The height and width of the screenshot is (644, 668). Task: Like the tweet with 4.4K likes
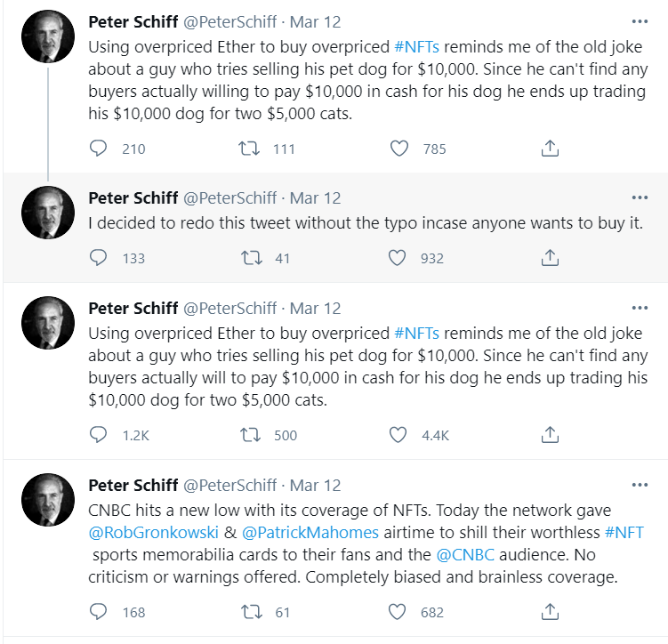pyautogui.click(x=398, y=435)
